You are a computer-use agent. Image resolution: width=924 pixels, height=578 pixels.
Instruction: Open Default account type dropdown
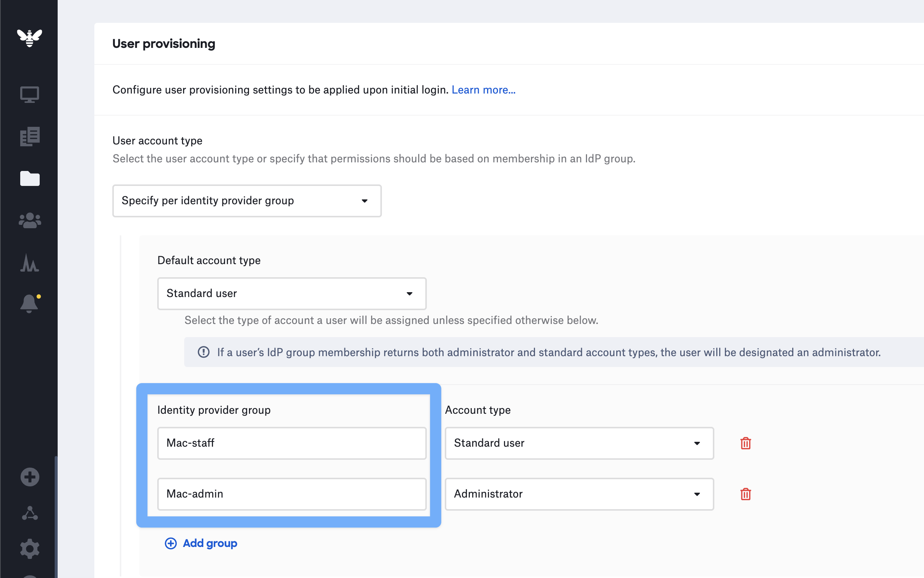pyautogui.click(x=291, y=294)
